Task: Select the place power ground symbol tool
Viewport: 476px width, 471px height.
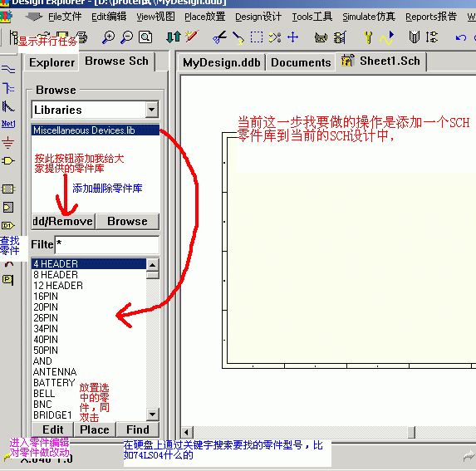Action: coord(8,142)
